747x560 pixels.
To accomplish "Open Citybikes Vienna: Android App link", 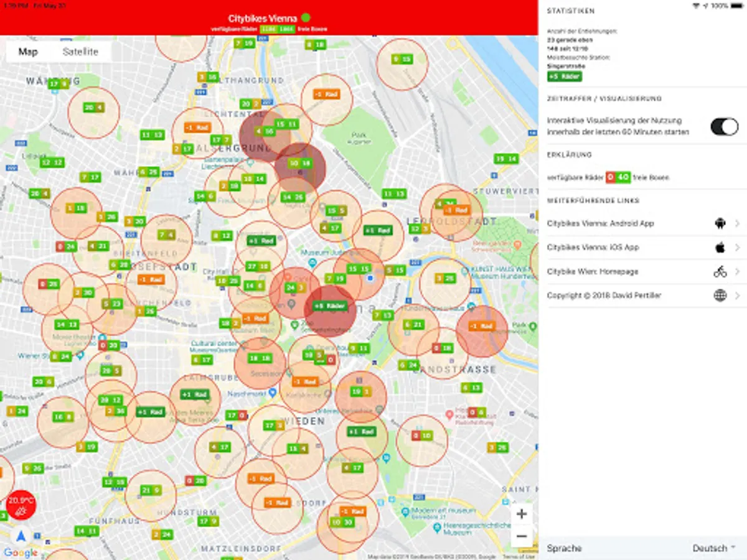I will click(x=643, y=223).
